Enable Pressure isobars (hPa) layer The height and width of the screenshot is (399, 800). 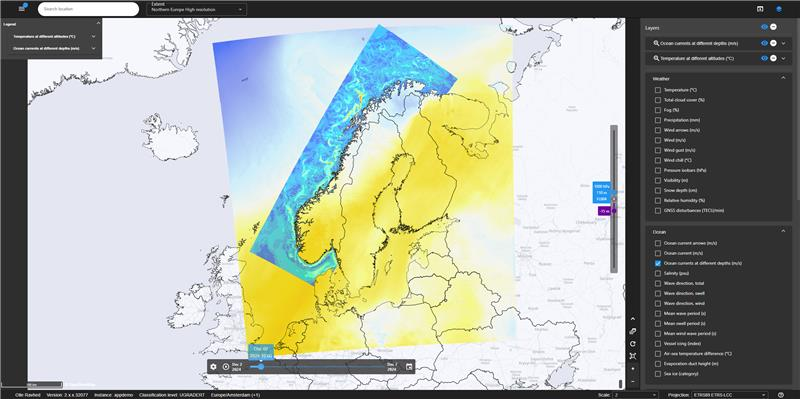(658, 170)
